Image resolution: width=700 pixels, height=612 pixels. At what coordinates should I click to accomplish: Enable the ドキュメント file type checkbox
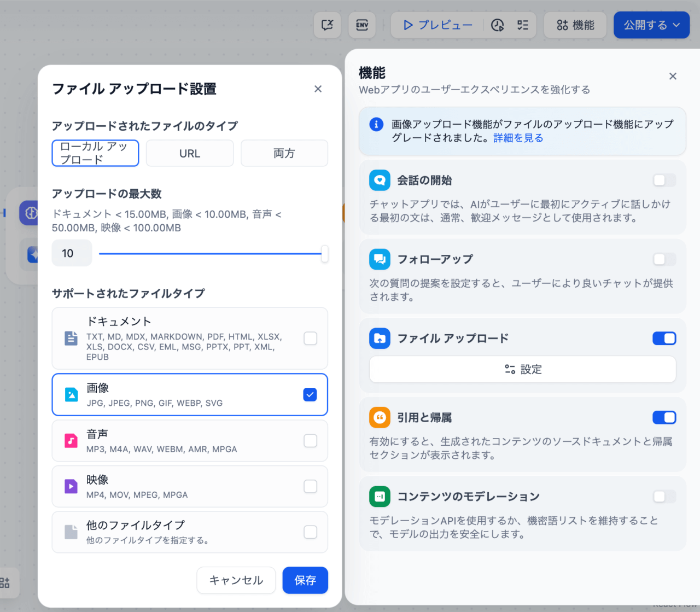[x=310, y=339]
